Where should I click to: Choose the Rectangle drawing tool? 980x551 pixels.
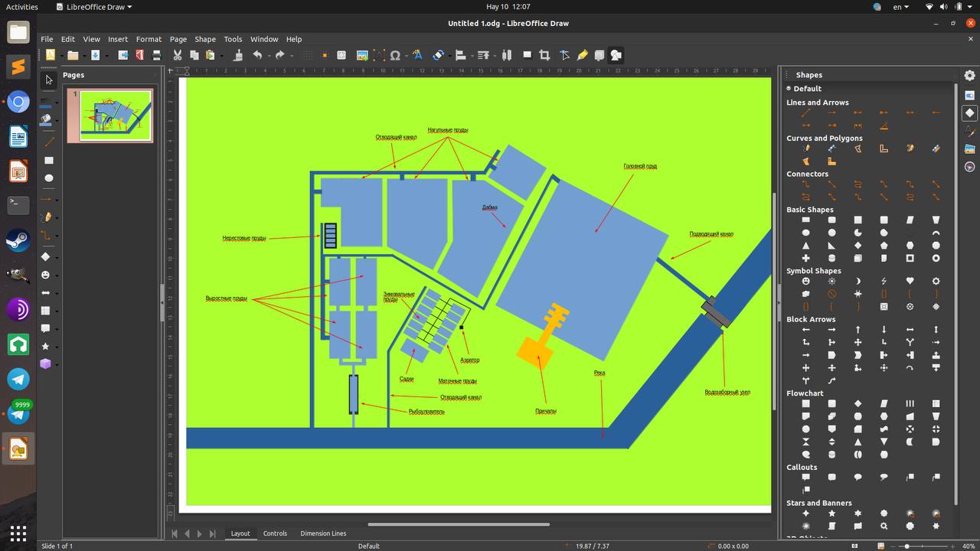(49, 161)
